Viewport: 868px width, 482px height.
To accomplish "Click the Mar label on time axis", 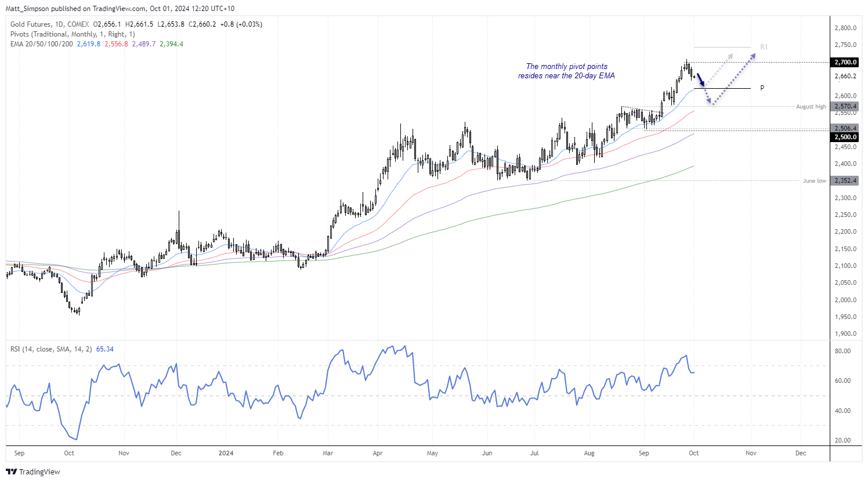I will click(328, 453).
